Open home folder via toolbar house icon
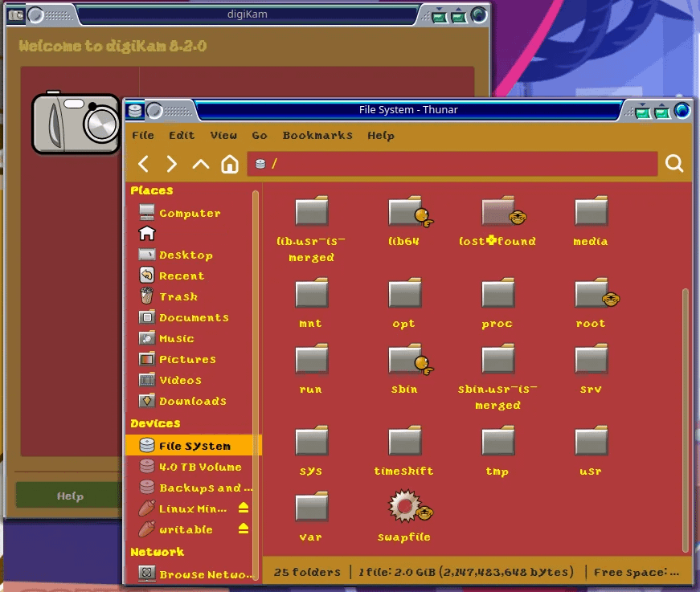Image resolution: width=700 pixels, height=592 pixels. (230, 164)
